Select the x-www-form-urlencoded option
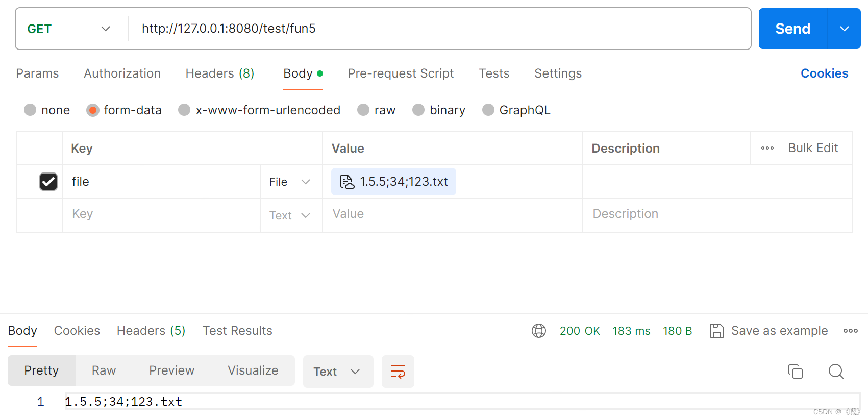 pos(259,110)
